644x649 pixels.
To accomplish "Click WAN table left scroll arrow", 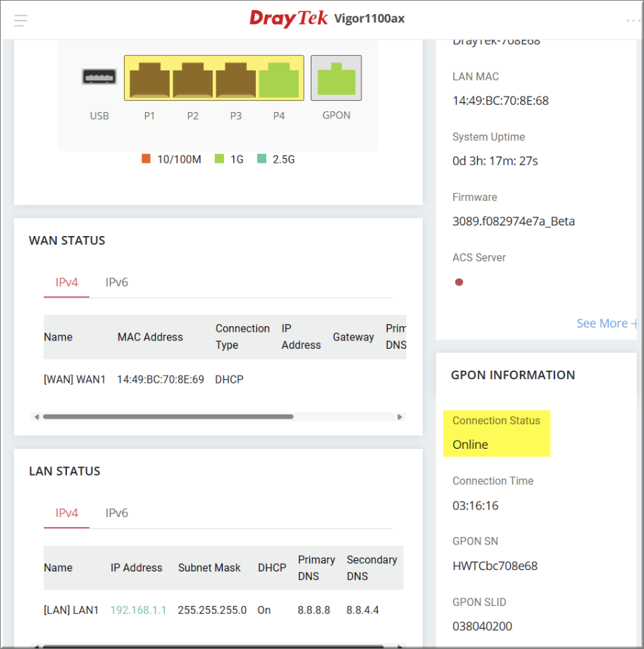I will (x=37, y=416).
